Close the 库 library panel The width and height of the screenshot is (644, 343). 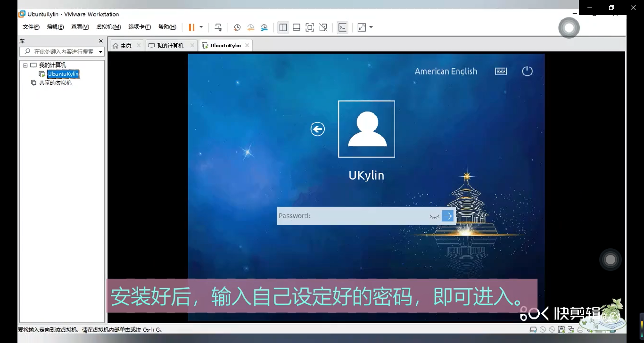[x=100, y=41]
